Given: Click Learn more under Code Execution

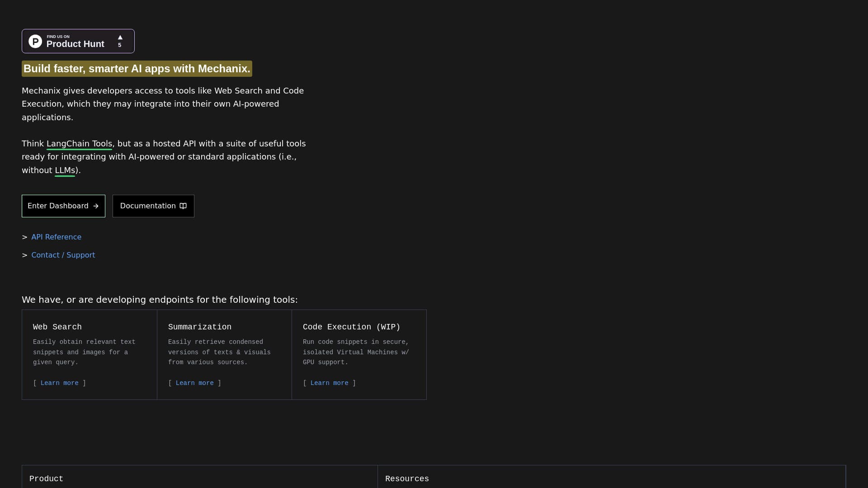Looking at the screenshot, I should click(x=329, y=383).
